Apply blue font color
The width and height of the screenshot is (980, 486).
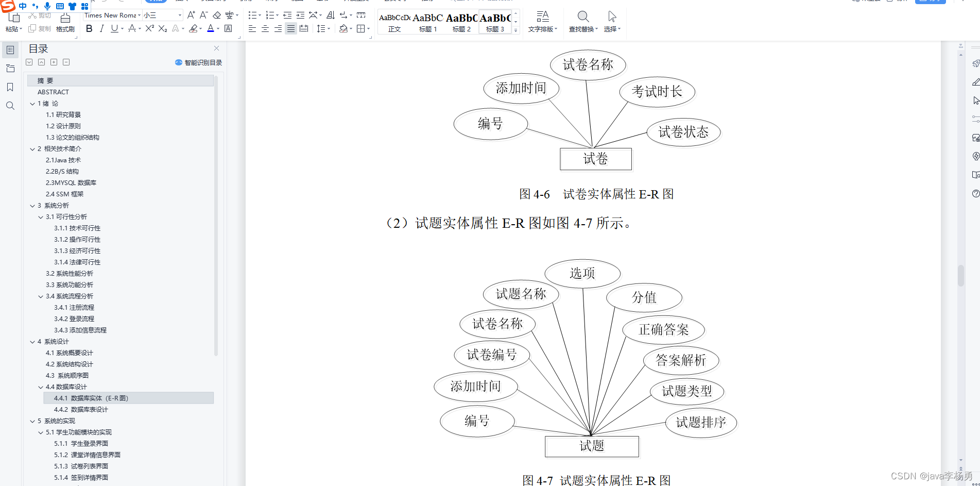[x=211, y=29]
